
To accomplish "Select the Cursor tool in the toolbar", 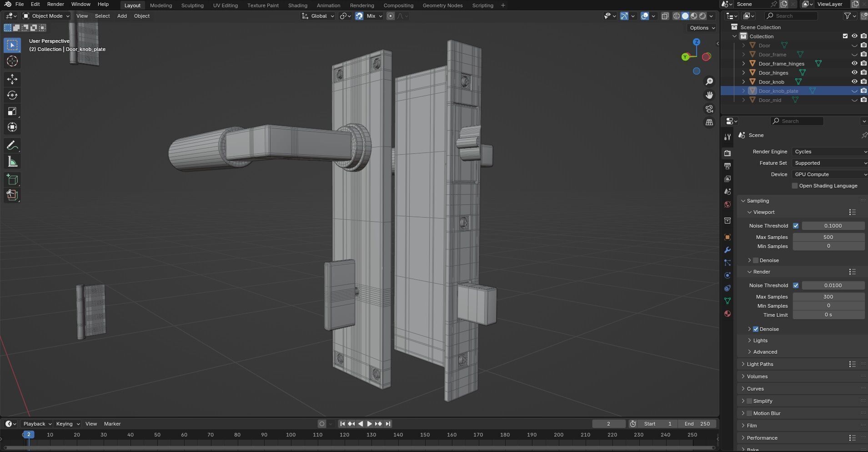I will (12, 61).
